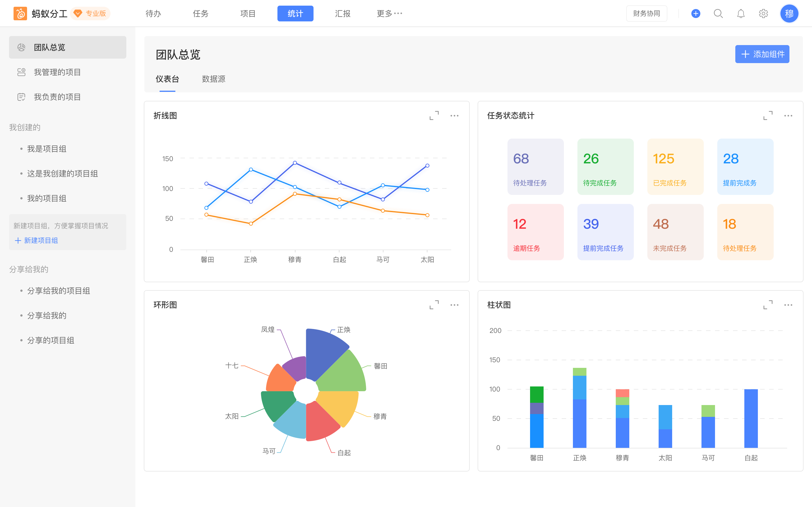Screen dimensions: 812x507
Task: Open the 更多 navigation menu
Action: 389,14
